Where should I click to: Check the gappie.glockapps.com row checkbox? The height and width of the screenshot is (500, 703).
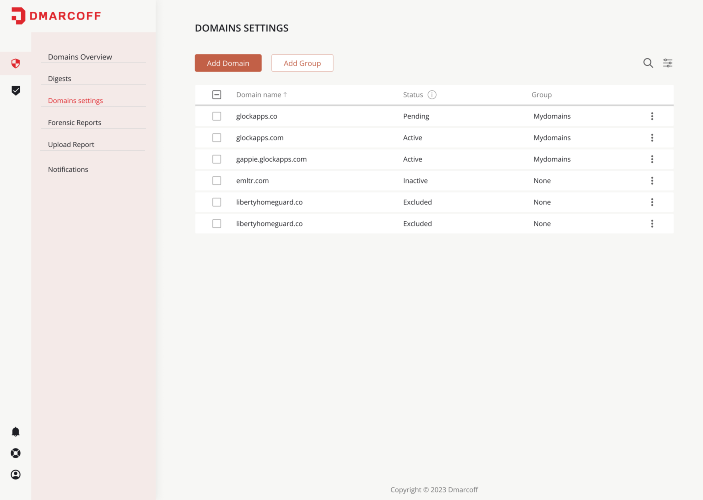(217, 159)
